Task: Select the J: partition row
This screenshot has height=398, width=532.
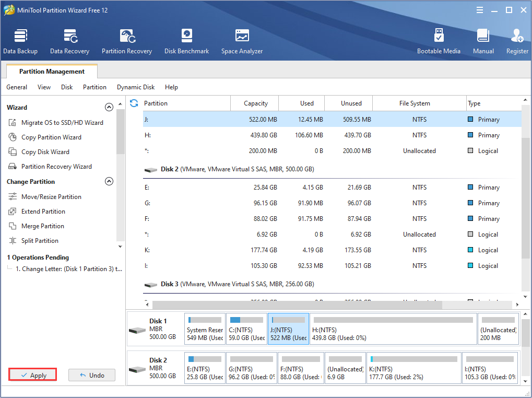Action: (332, 120)
